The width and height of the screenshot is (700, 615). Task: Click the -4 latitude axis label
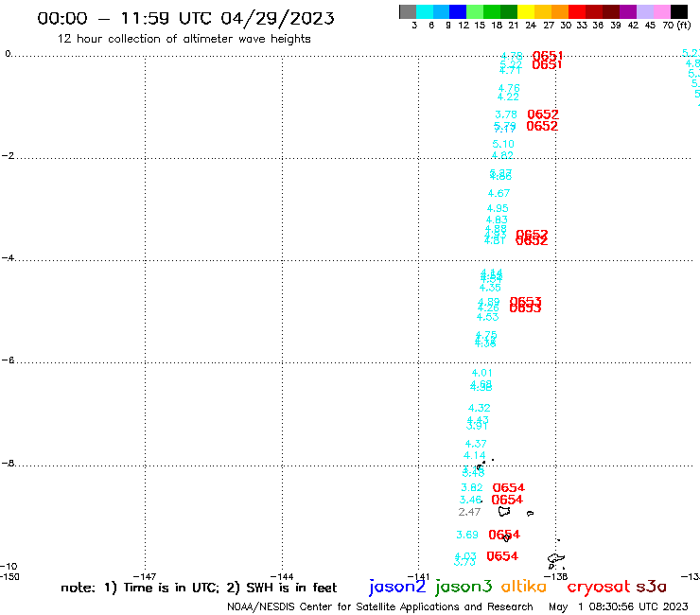(x=8, y=257)
